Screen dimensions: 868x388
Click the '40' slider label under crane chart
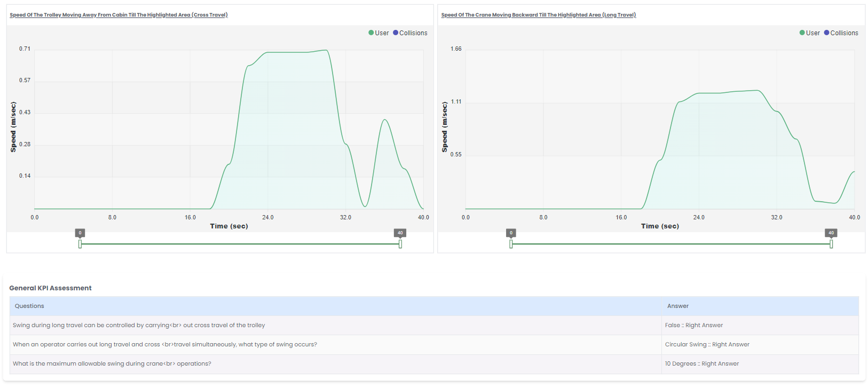pyautogui.click(x=831, y=233)
